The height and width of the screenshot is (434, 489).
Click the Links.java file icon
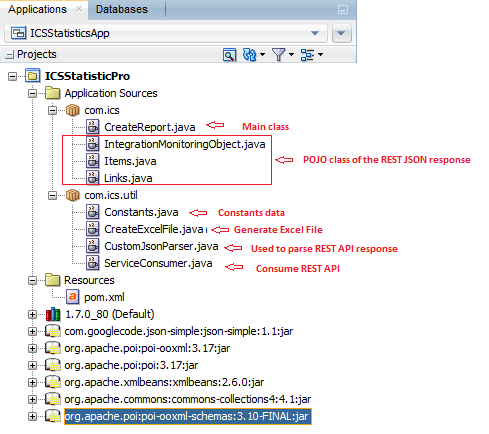[92, 178]
